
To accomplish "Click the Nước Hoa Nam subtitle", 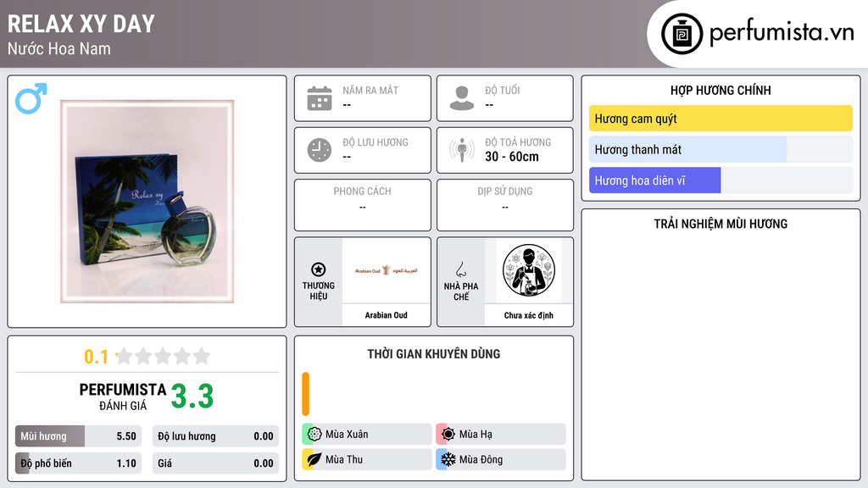I will [59, 48].
